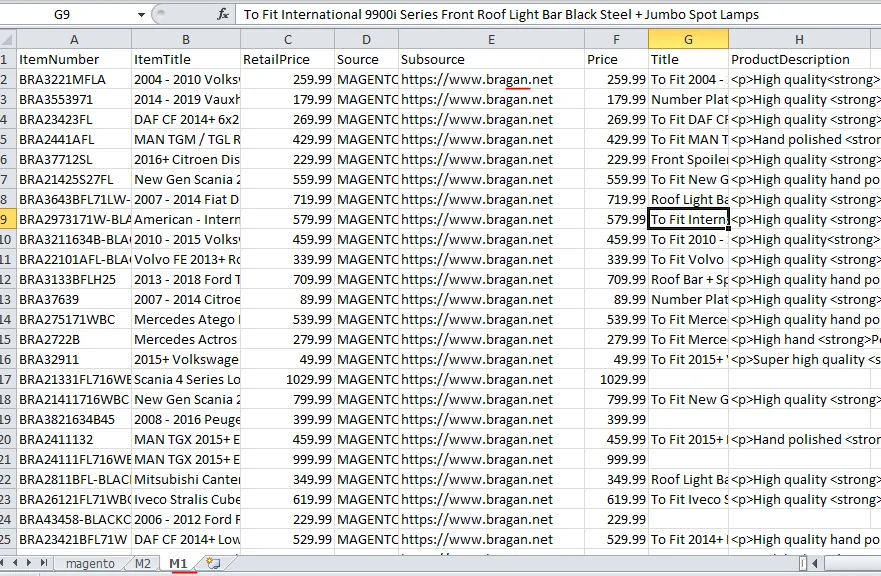Select cell BRA23421BFL71W
The image size is (881, 576).
coord(74,539)
